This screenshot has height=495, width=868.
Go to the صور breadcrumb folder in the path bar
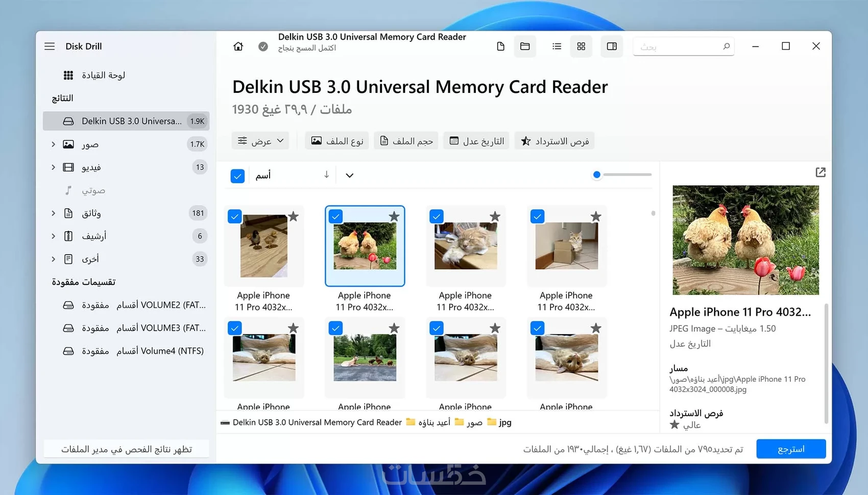point(468,423)
